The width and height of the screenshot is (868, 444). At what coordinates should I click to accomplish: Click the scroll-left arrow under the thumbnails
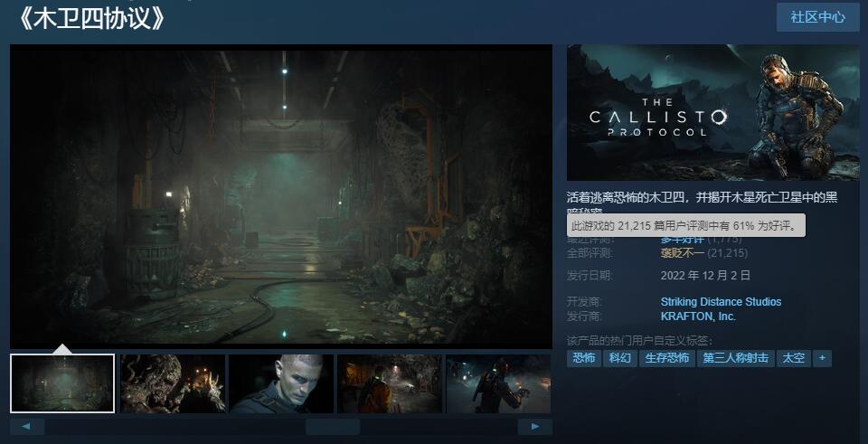[x=27, y=427]
